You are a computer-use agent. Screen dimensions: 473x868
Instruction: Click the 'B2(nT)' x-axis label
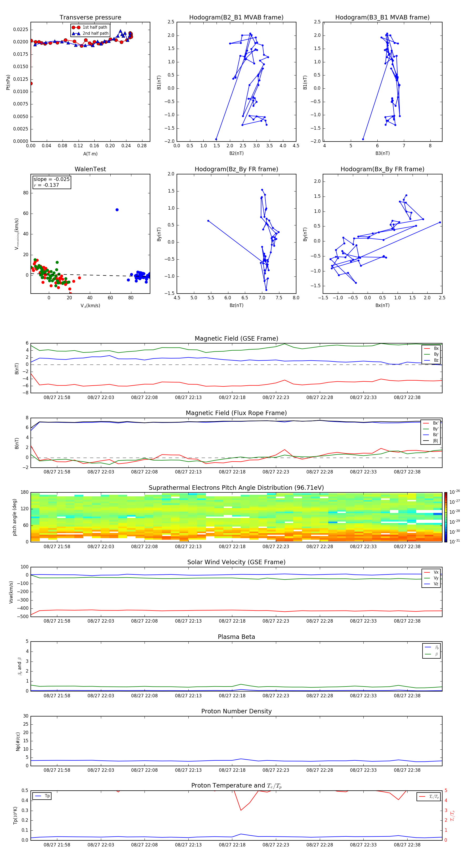click(x=236, y=153)
